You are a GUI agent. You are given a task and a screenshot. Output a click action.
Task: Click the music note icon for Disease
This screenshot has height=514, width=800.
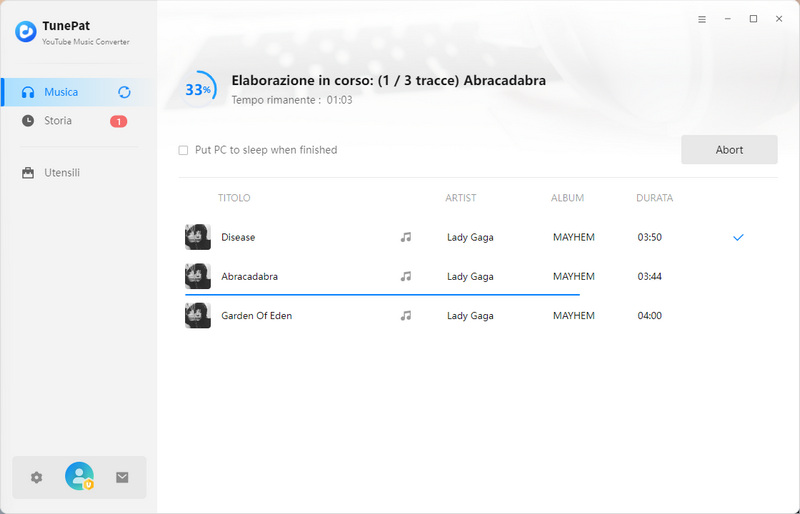(x=406, y=237)
